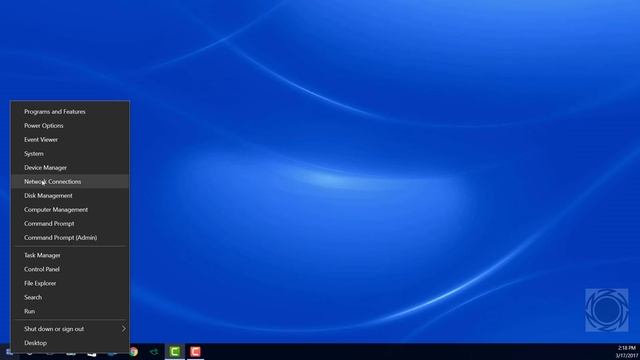Select the Search menu entry
Viewport: 640px width, 360px height.
[x=70, y=297]
